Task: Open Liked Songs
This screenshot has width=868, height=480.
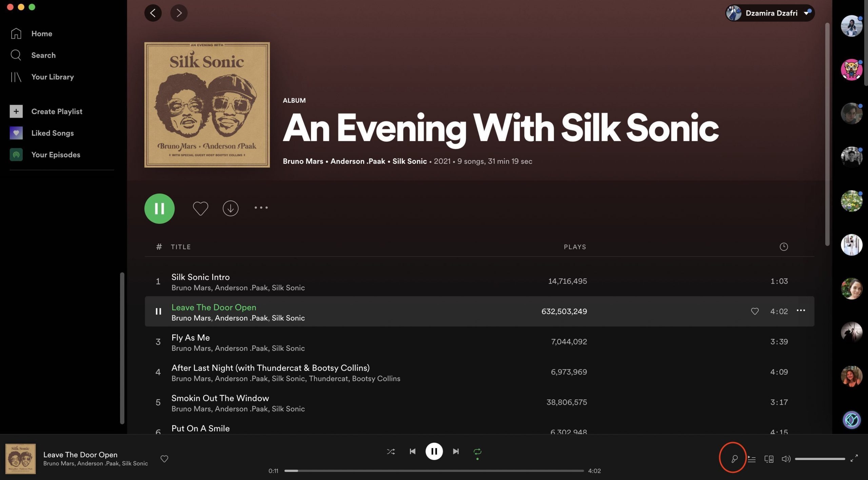Action: coord(42,133)
